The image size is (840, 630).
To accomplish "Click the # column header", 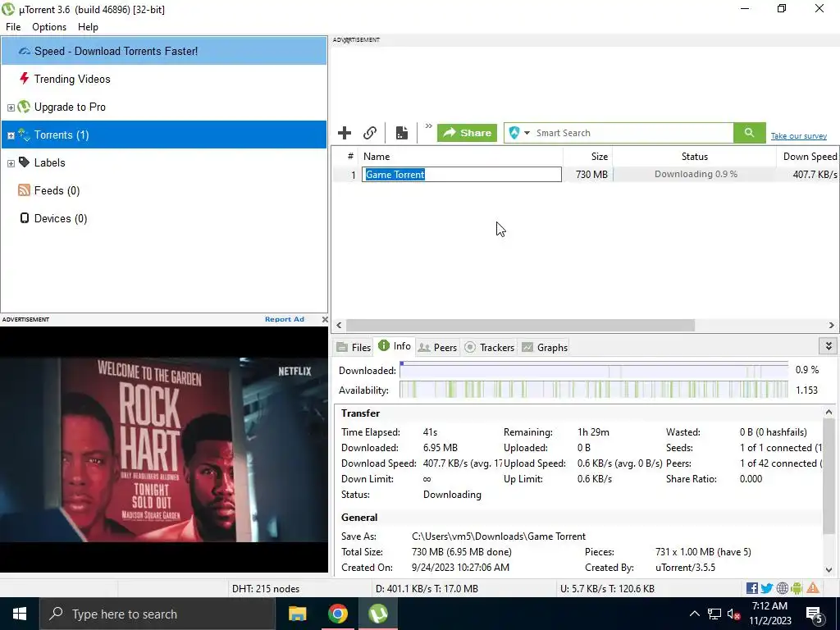I will [350, 157].
